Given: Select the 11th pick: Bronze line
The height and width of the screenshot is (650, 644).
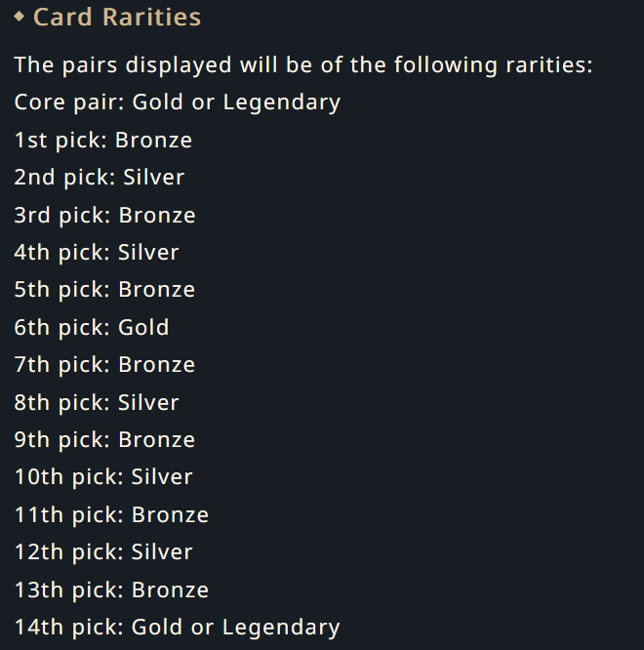Looking at the screenshot, I should 111,515.
